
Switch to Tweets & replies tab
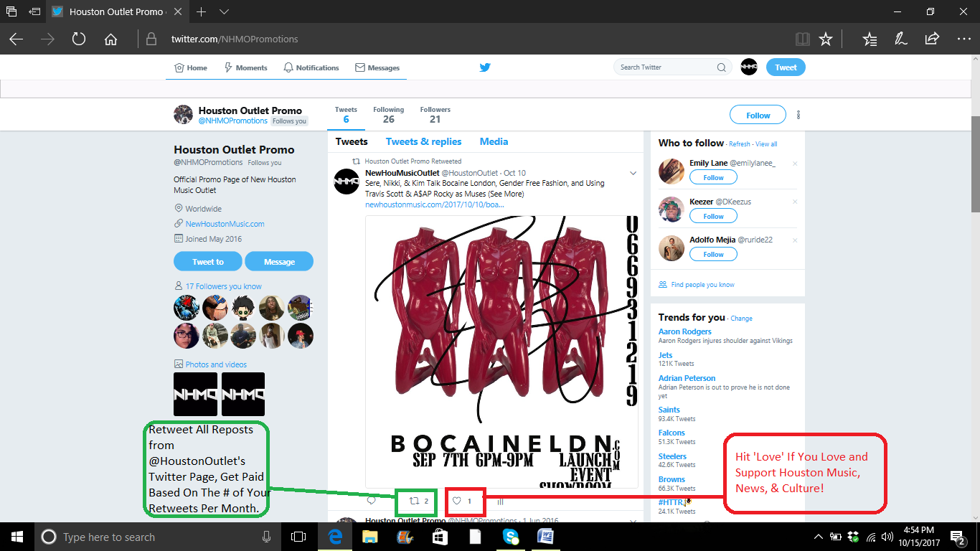[x=423, y=141]
